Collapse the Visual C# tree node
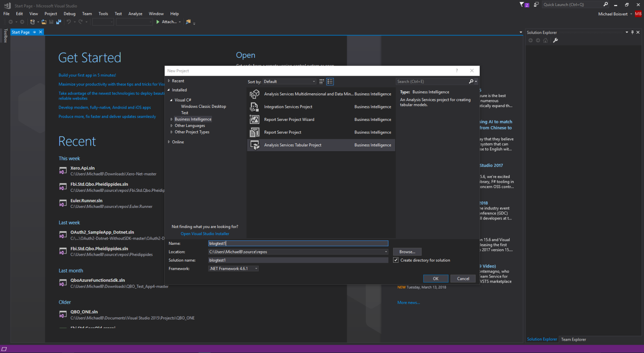The width and height of the screenshot is (644, 353). [x=171, y=100]
